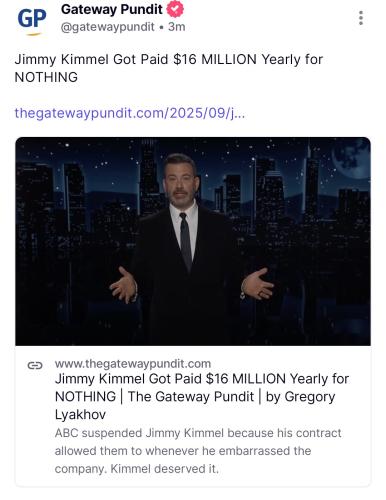Click "Kimmel deserved it." in the card summary
Viewport: 386px width, 500px height.
tap(165, 469)
